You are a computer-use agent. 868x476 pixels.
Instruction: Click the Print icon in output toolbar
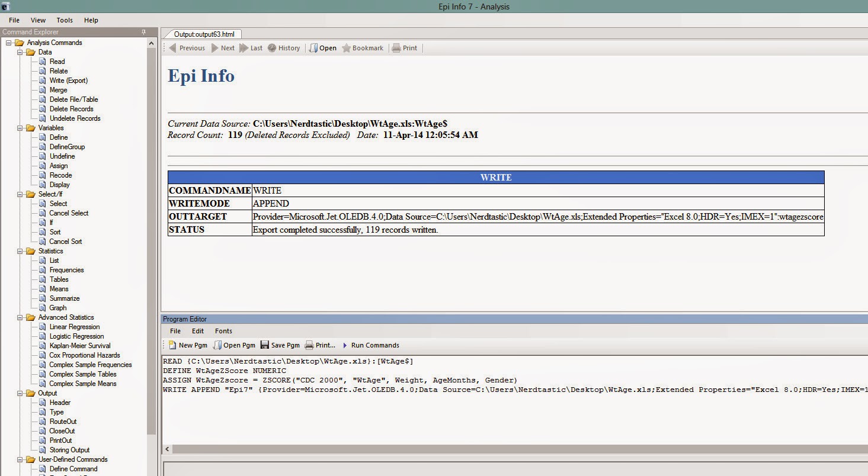click(396, 48)
